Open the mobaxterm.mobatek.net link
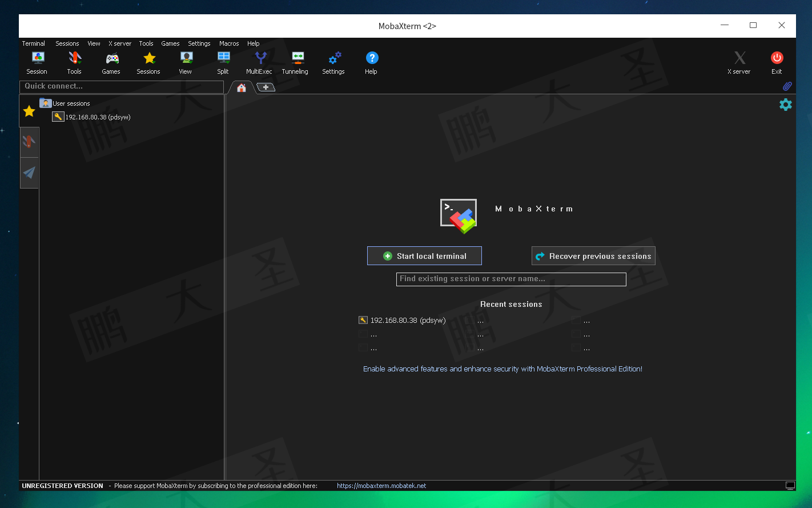 click(x=381, y=486)
